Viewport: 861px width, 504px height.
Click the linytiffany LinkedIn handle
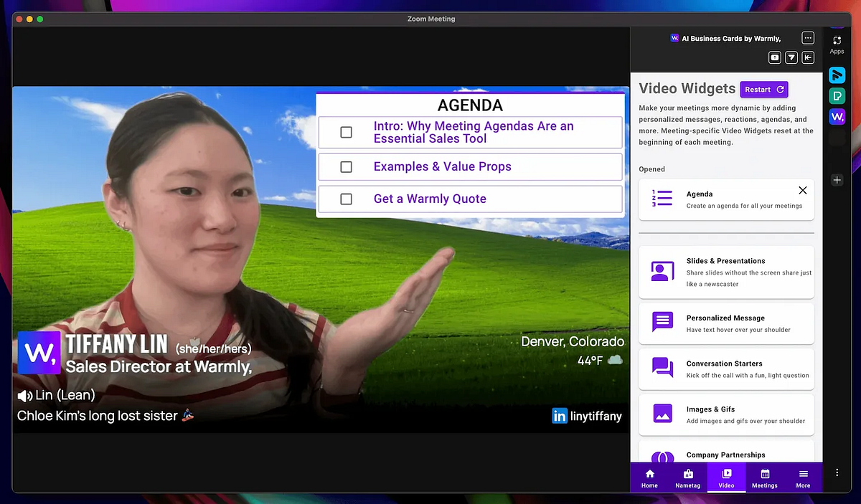coord(596,416)
